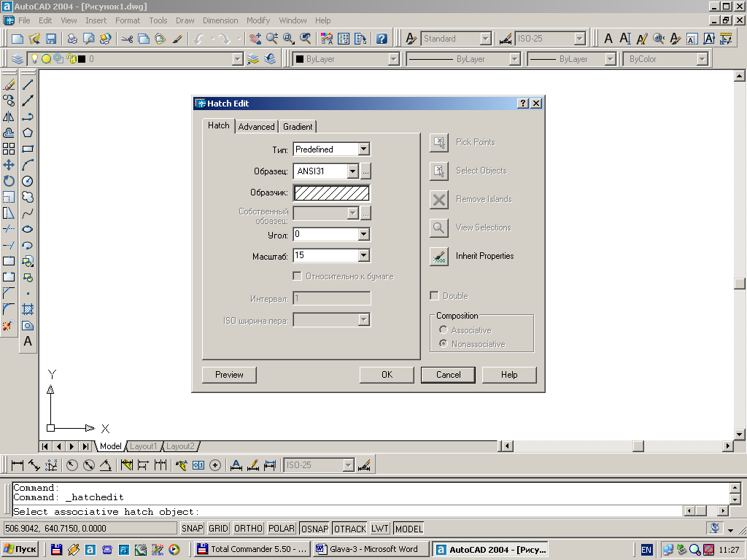747x560 pixels.
Task: Toggle the Double checkbox
Action: (434, 296)
